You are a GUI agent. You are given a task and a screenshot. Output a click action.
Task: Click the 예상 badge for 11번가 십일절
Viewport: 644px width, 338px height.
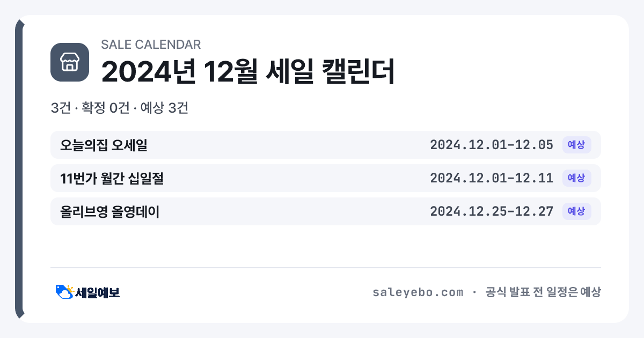576,178
